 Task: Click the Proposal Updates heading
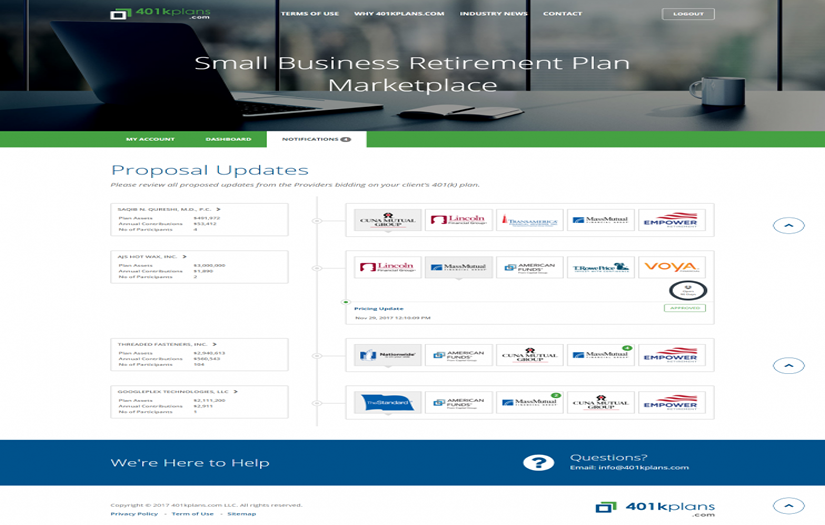tap(210, 170)
